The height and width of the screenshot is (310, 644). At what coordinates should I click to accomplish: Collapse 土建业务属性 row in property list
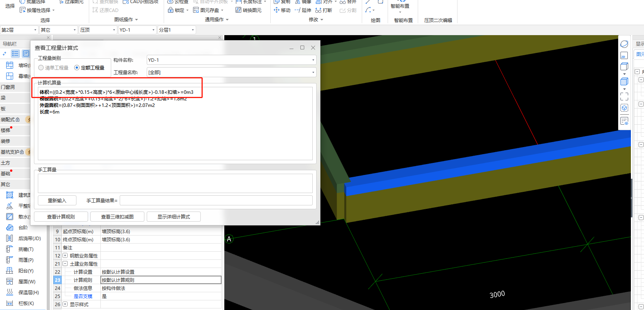pos(65,264)
